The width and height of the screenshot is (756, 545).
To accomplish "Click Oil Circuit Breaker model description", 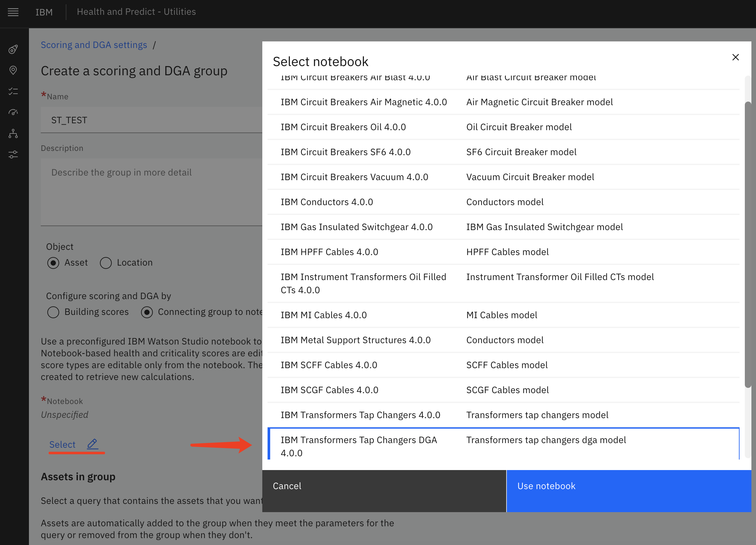I will 519,127.
